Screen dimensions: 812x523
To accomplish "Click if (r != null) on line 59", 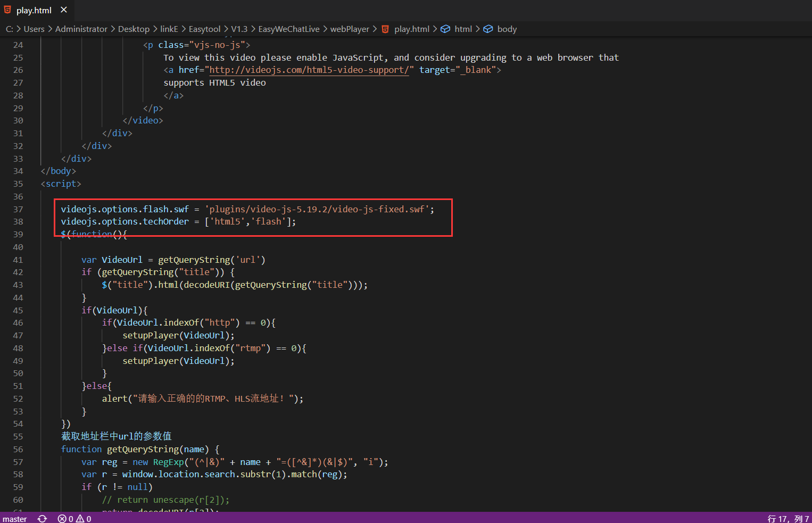I will [x=117, y=487].
